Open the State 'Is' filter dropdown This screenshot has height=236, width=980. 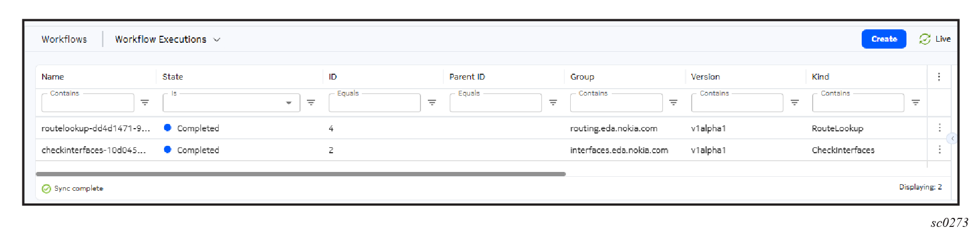tap(288, 103)
